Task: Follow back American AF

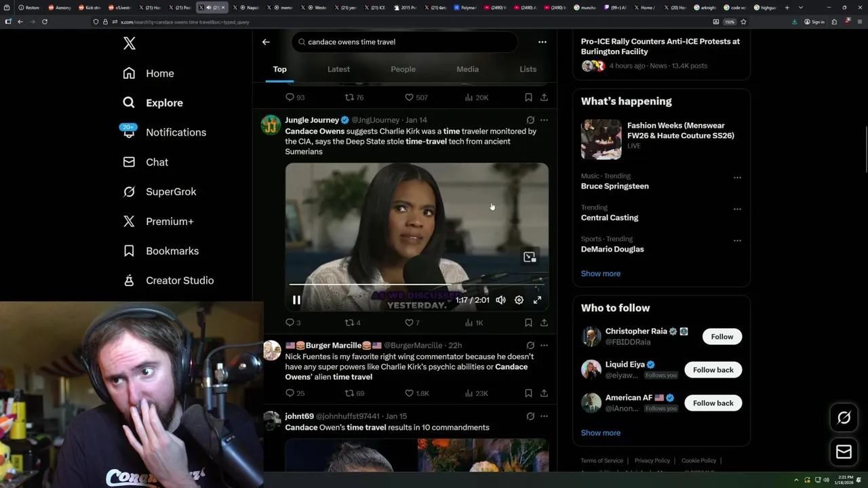Action: click(713, 403)
